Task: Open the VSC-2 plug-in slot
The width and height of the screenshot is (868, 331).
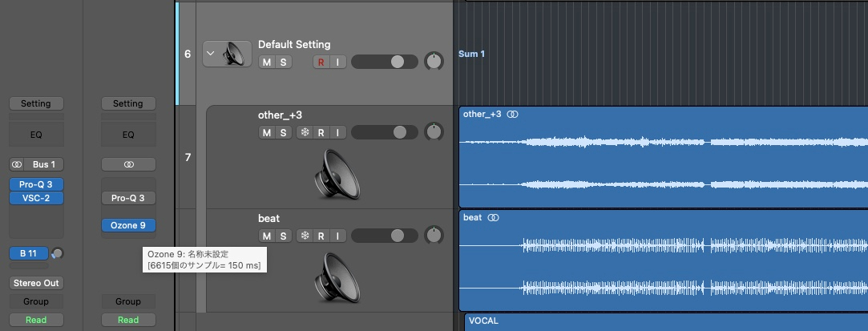Action: click(x=36, y=198)
